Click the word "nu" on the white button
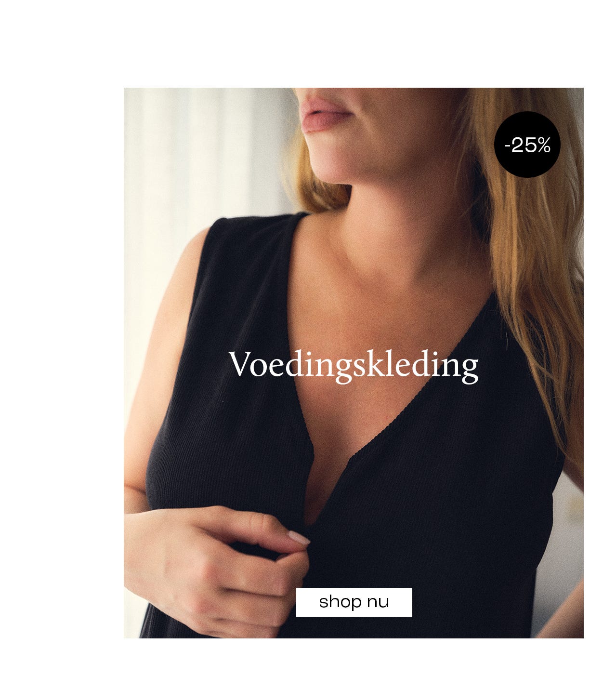The height and width of the screenshot is (676, 616). click(378, 602)
